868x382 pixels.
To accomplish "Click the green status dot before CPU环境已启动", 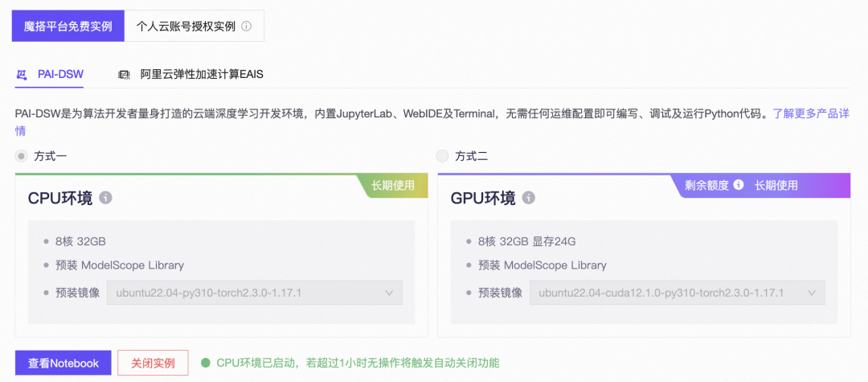I will [x=206, y=363].
